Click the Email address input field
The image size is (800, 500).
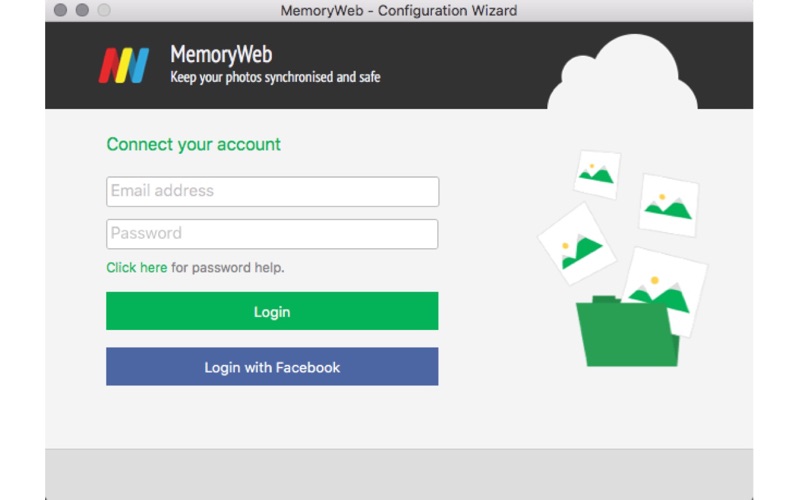pos(272,191)
